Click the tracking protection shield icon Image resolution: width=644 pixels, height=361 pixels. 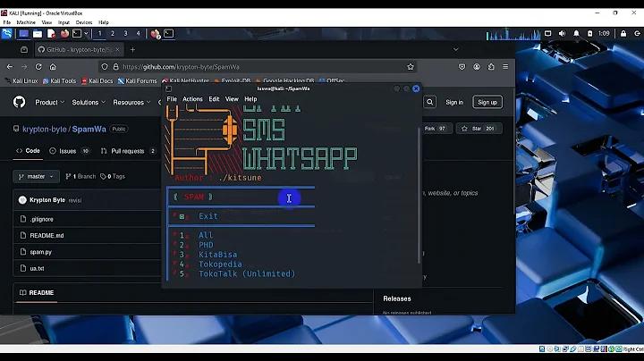point(105,66)
